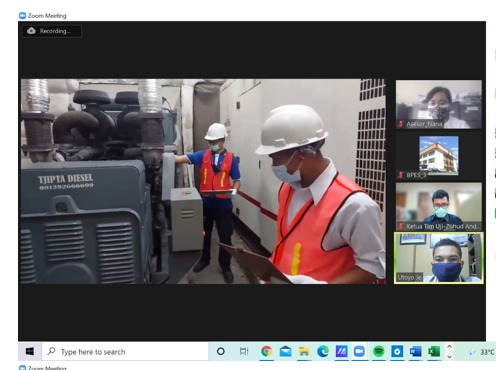Open Cortana circle icon on taskbar
Screen dimensions: 496x370
coord(221,351)
